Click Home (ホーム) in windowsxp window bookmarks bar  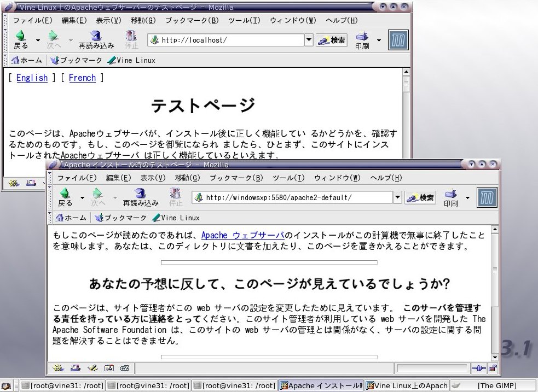pos(71,218)
